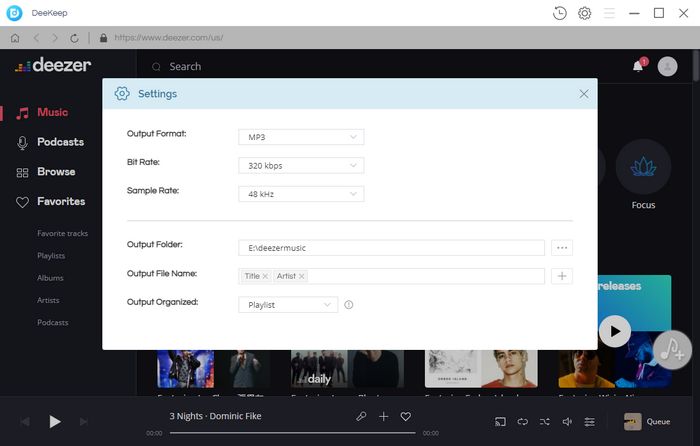
Task: Open Artists under Favorites
Action: [48, 300]
